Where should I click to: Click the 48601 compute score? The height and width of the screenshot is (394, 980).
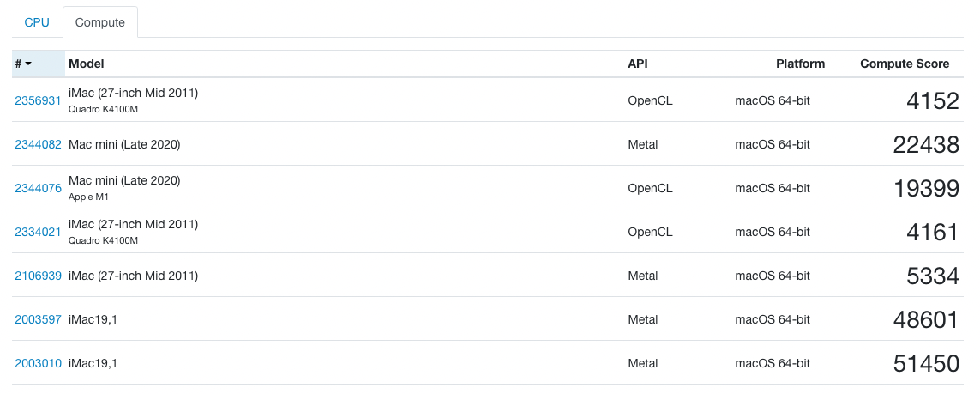tap(926, 319)
